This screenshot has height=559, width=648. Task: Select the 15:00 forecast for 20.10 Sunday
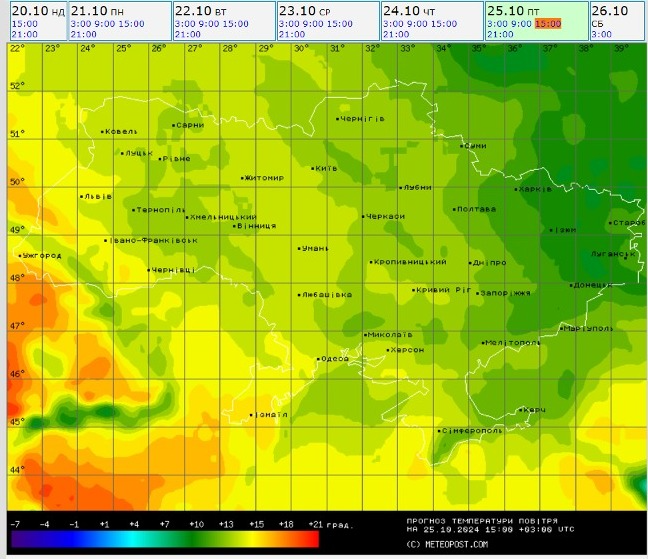24,22
